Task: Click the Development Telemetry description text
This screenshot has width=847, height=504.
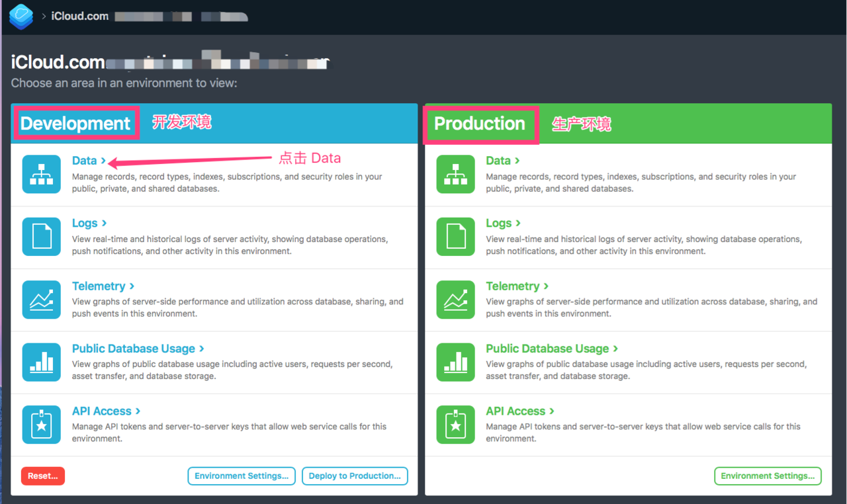Action: coord(238,308)
